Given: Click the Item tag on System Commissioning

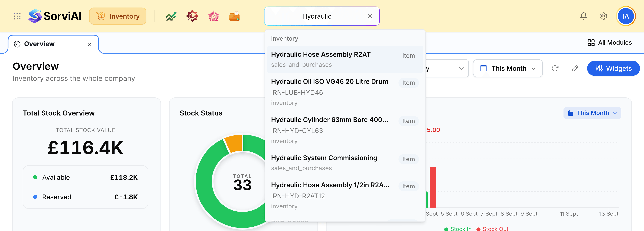Looking at the screenshot, I should 408,159.
